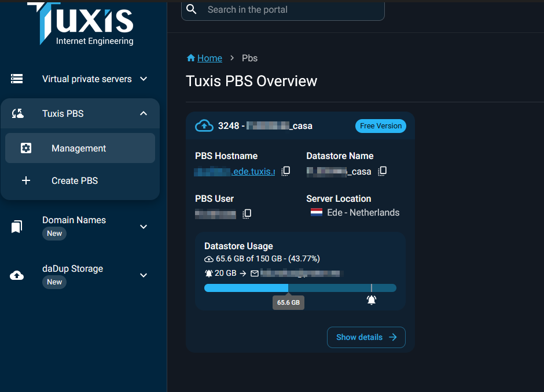
Task: Click the New badge under daDup Storage
Action: click(54, 282)
